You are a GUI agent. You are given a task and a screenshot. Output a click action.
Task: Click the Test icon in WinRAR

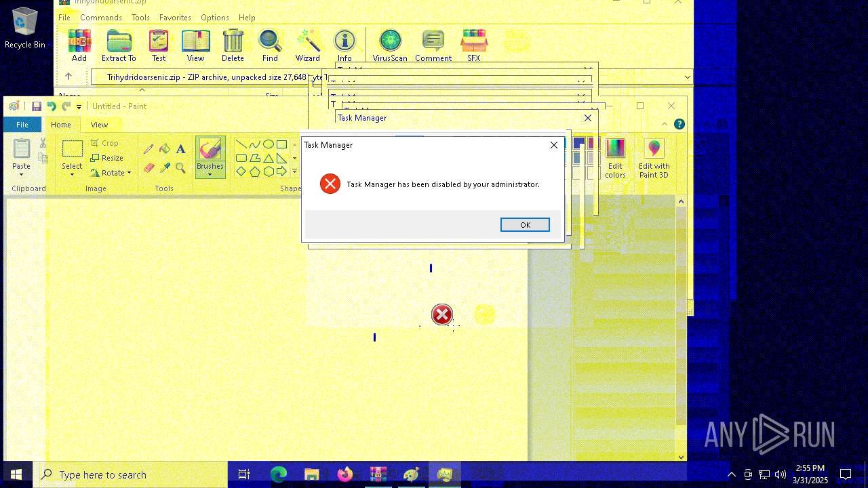pyautogui.click(x=159, y=45)
